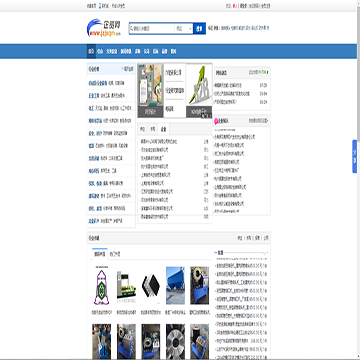The height and width of the screenshot is (360, 360).
Task: Click the red link in the top-right bar
Action: pyautogui.click(x=235, y=6)
